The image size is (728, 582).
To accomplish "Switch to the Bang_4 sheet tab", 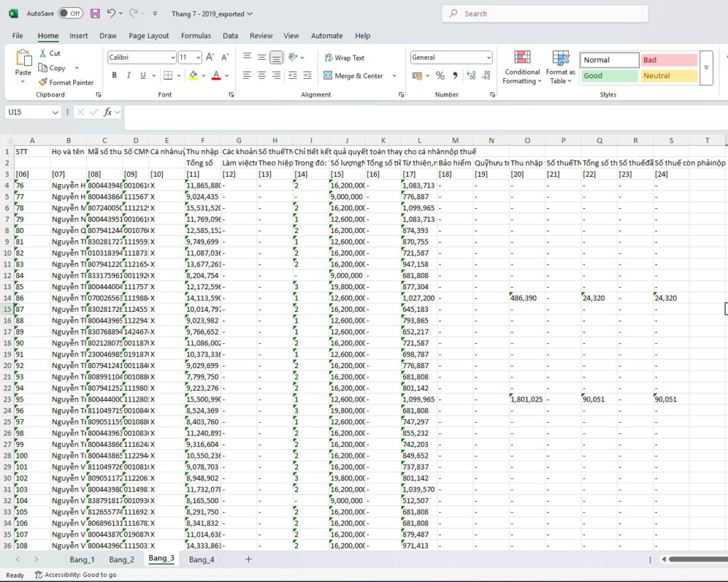I will (x=202, y=559).
